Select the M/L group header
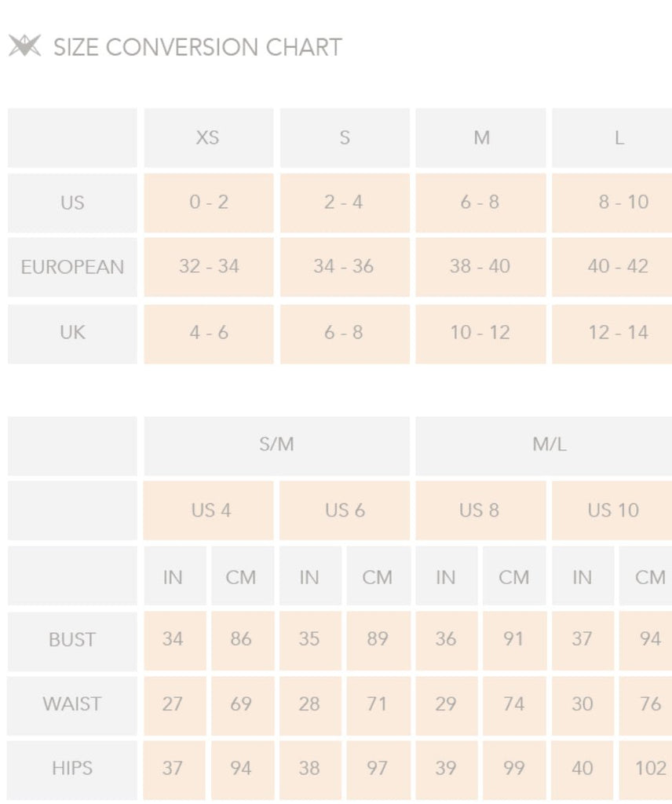Screen dimensions: 672x804 pyautogui.click(x=544, y=446)
